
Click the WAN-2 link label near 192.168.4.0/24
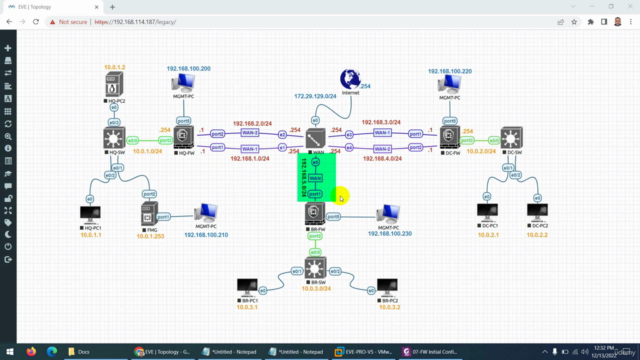click(382, 149)
